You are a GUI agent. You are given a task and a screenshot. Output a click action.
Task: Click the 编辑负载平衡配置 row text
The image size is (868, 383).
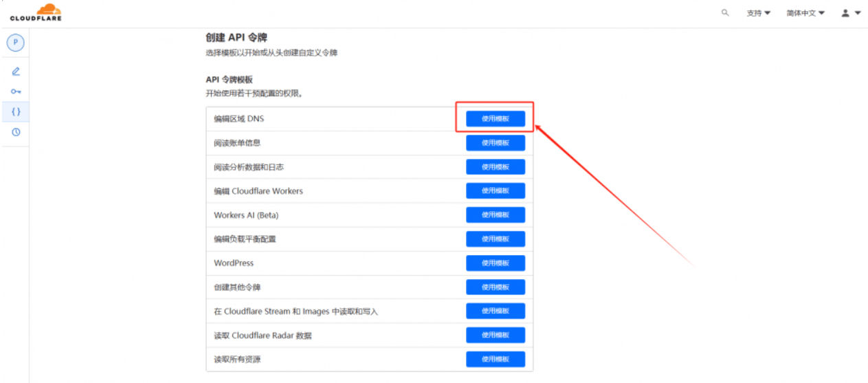tap(245, 239)
